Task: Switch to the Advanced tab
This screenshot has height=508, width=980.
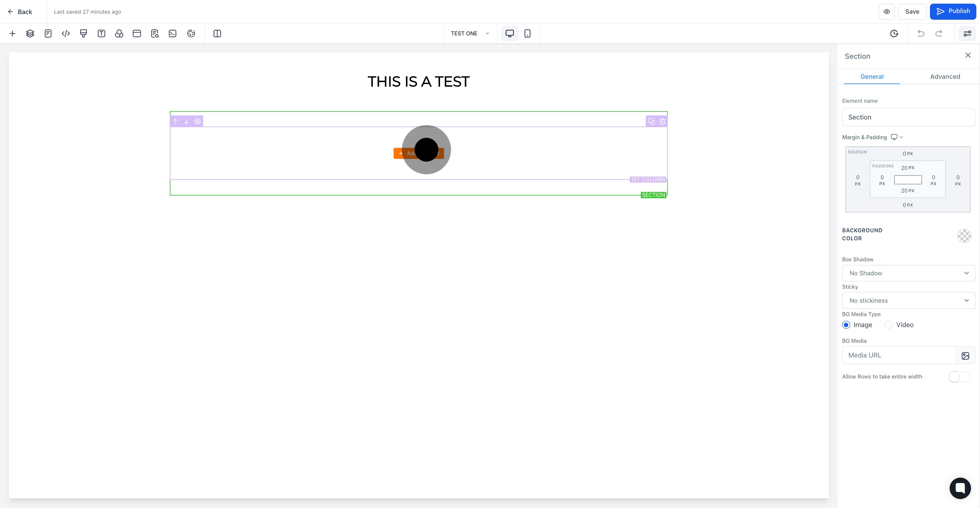Action: tap(945, 76)
